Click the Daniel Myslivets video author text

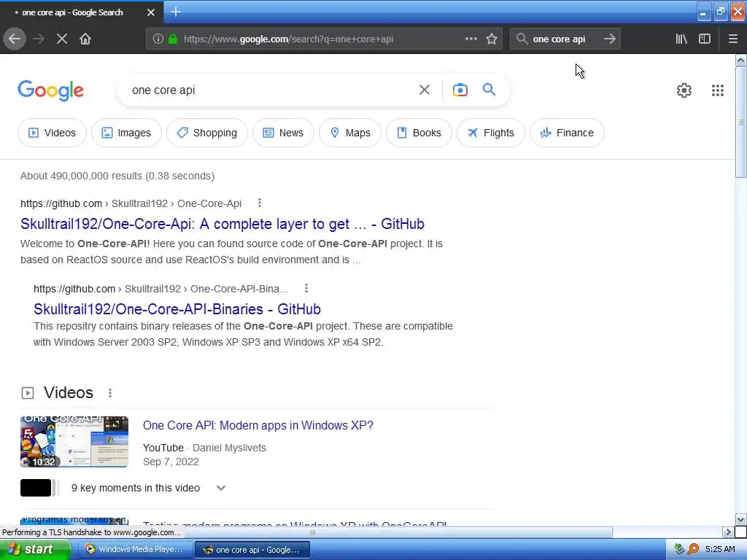(x=229, y=448)
